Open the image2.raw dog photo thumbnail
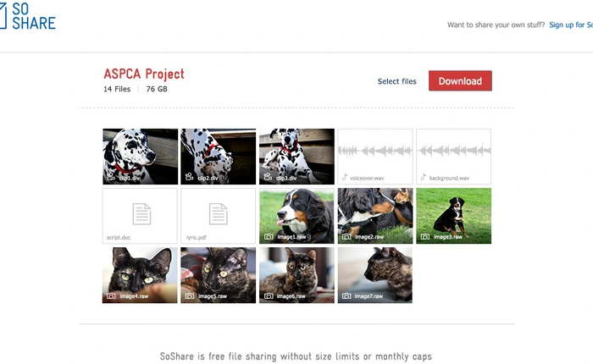 pyautogui.click(x=375, y=216)
